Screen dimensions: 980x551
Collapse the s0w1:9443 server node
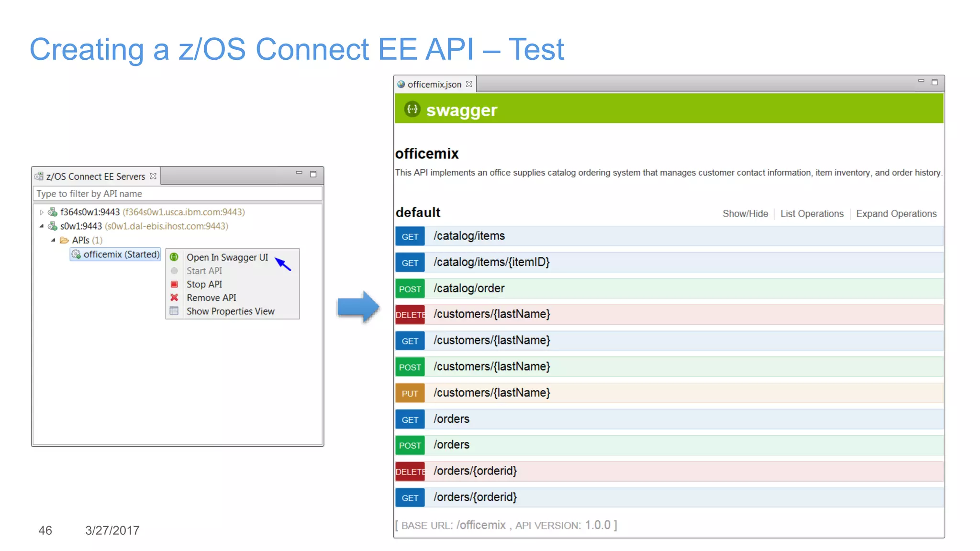(x=42, y=226)
